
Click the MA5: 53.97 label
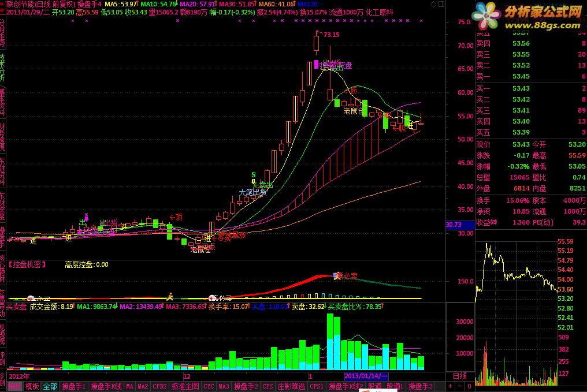pos(120,4)
